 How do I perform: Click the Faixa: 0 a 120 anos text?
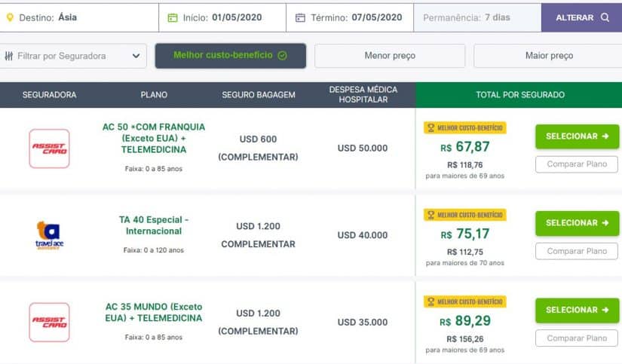[154, 250]
